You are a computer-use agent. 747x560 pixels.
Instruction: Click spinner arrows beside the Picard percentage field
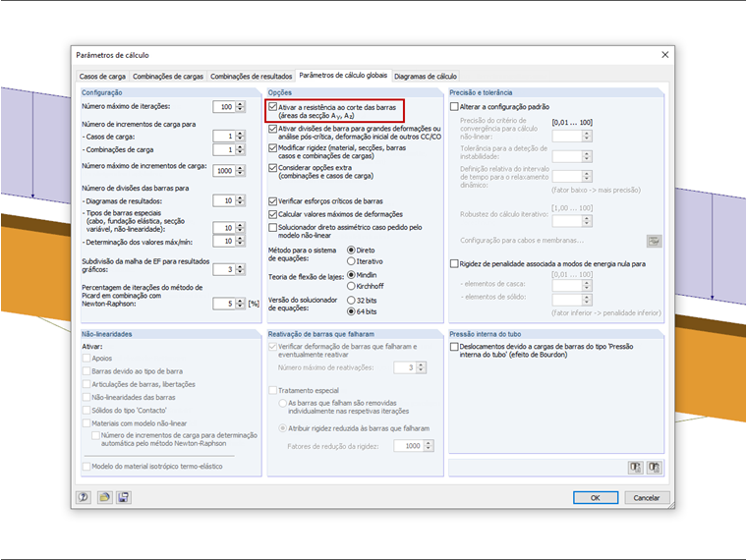241,304
